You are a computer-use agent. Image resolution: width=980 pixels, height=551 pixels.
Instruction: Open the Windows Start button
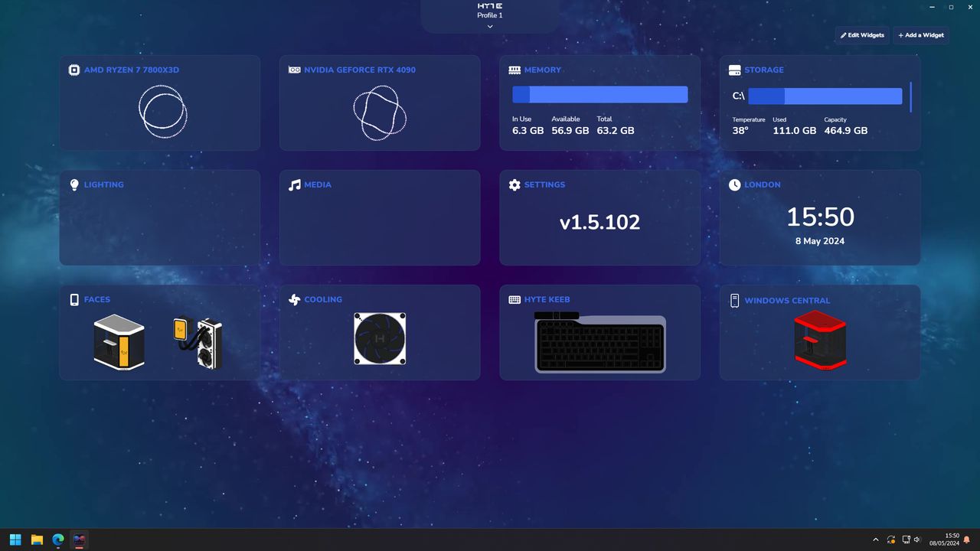(15, 540)
